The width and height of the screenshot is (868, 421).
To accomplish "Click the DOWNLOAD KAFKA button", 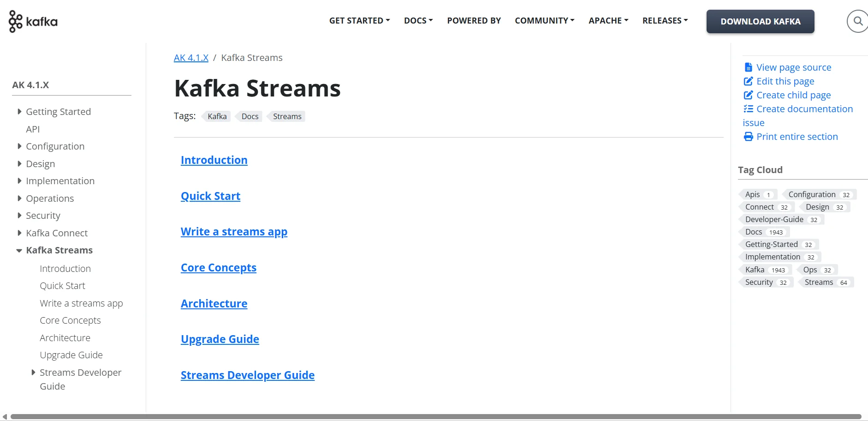I will click(x=760, y=21).
